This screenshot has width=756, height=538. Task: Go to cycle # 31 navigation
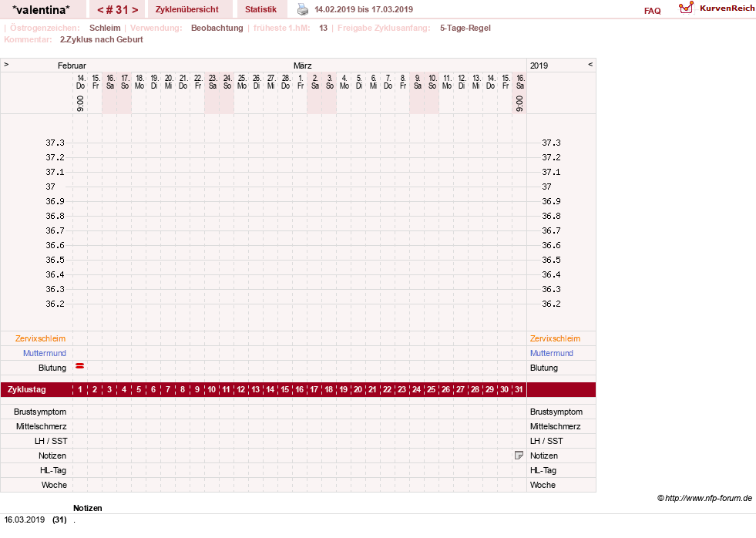coord(118,9)
